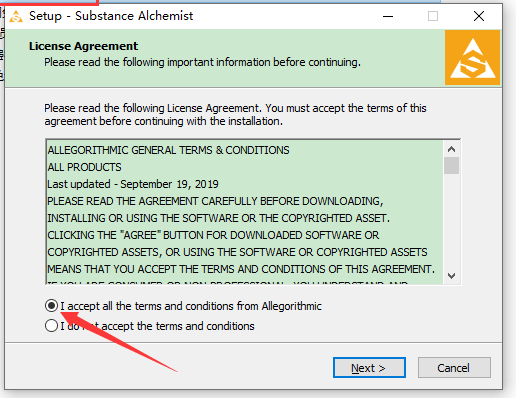Viewport: 516px width, 398px height.
Task: Click the license scrollbar thumb
Action: (x=452, y=166)
